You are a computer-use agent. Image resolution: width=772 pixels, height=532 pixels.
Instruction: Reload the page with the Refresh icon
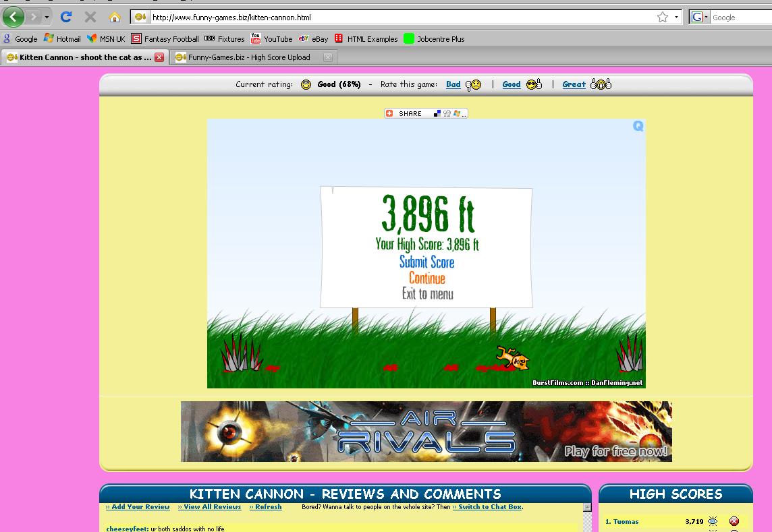(66, 18)
